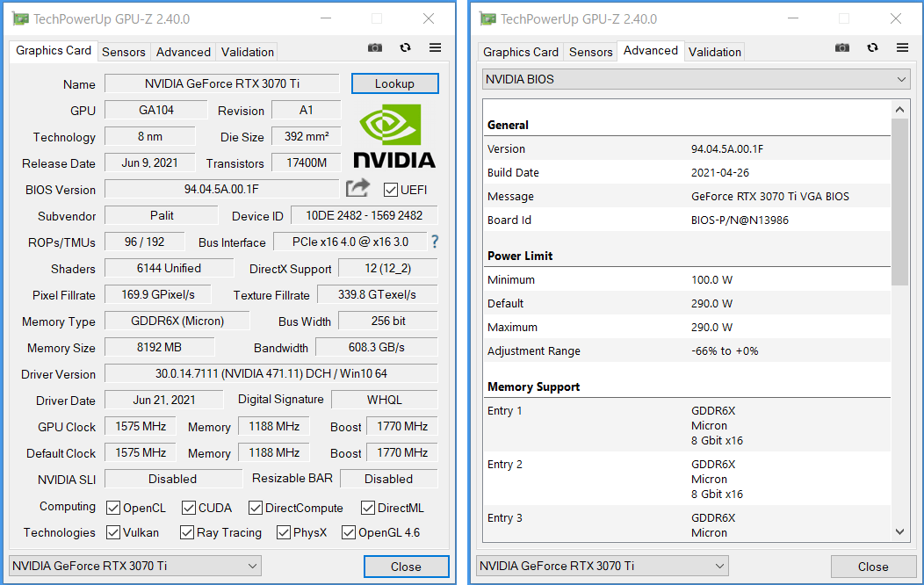Image resolution: width=924 pixels, height=585 pixels.
Task: Click the Memory Type field GDDR6X (Micron)
Action: pyautogui.click(x=177, y=321)
